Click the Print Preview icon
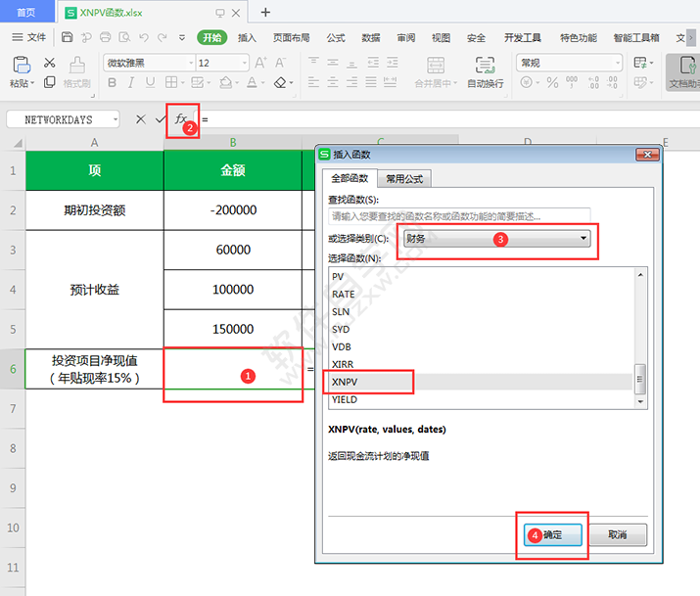Image resolution: width=700 pixels, height=596 pixels. point(124,37)
